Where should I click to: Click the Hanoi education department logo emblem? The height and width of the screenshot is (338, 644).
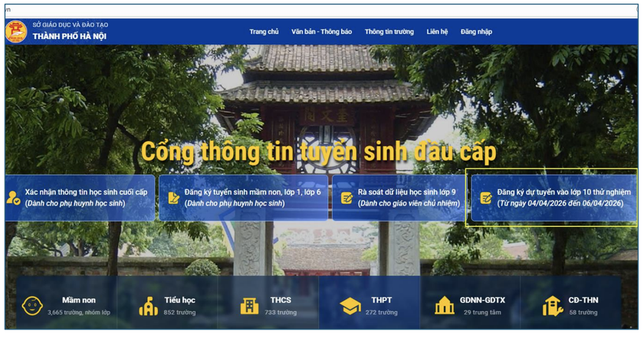click(x=16, y=31)
